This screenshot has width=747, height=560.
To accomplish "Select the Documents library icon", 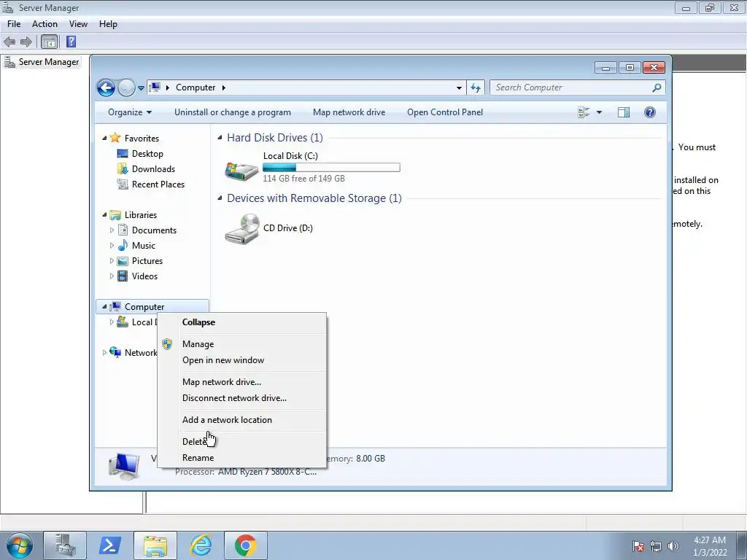I will point(123,230).
